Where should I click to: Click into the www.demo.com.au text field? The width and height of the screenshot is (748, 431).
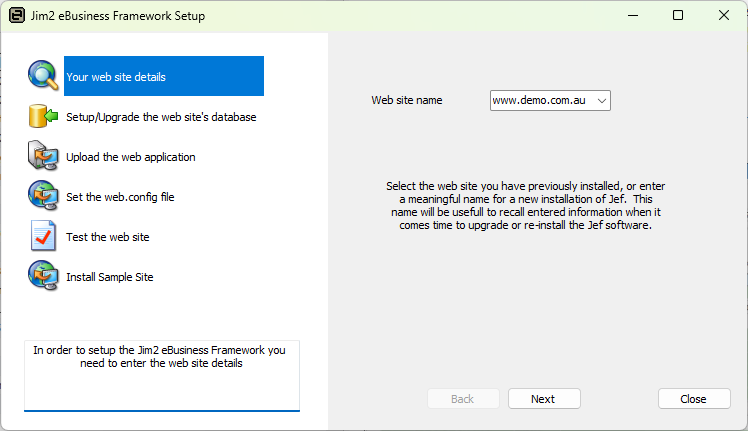pos(540,100)
